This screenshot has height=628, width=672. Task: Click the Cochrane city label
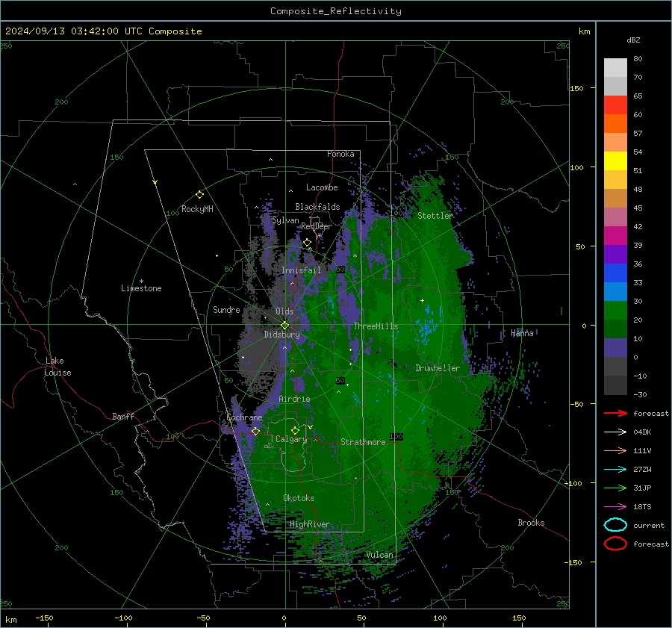click(244, 417)
